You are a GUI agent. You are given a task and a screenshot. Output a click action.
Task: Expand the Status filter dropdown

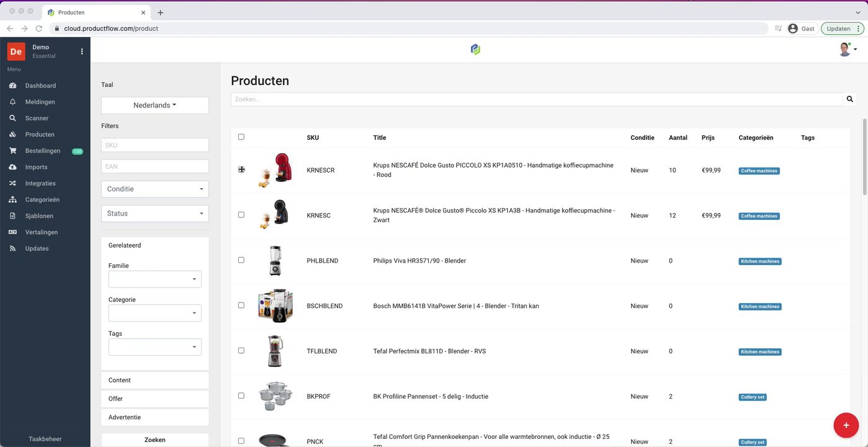click(154, 214)
